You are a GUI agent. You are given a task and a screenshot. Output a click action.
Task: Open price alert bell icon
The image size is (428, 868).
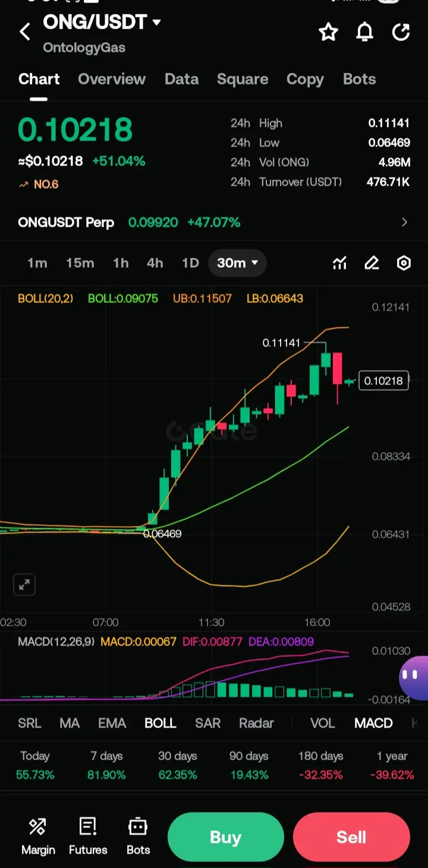coord(364,32)
